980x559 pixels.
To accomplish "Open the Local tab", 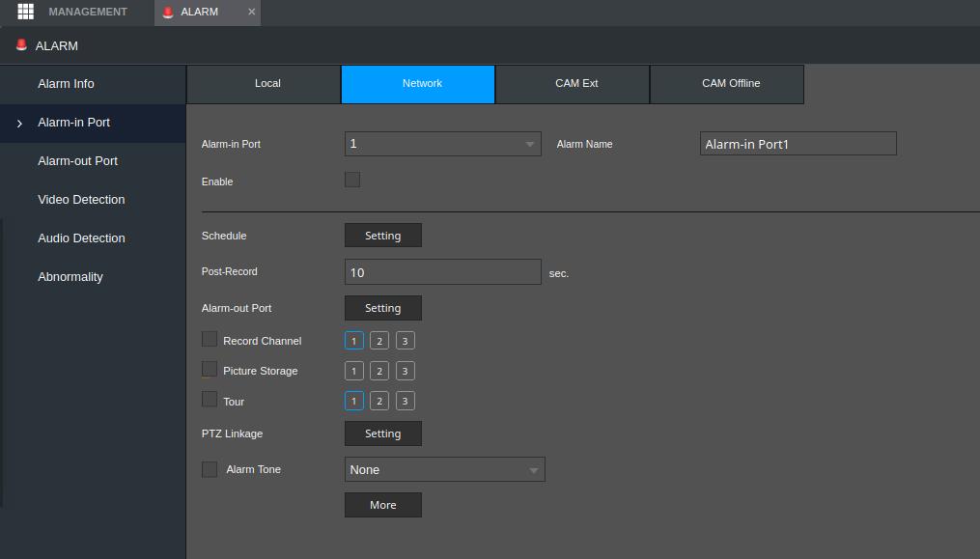I will click(264, 84).
